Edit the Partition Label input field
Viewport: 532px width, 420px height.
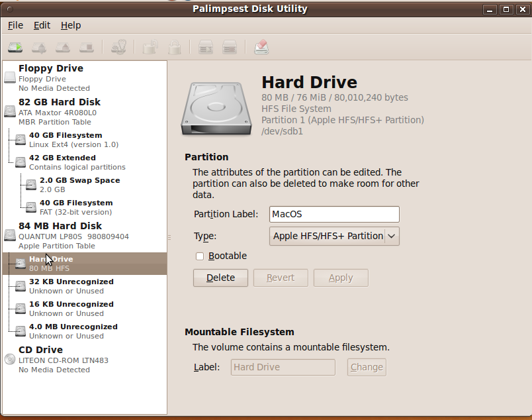pyautogui.click(x=334, y=214)
